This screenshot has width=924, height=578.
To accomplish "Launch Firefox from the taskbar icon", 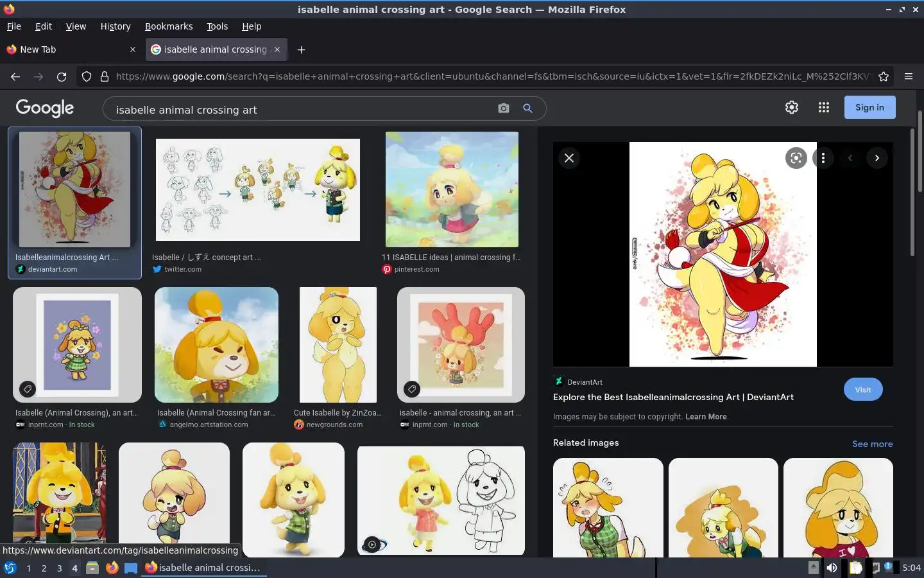I will point(112,568).
